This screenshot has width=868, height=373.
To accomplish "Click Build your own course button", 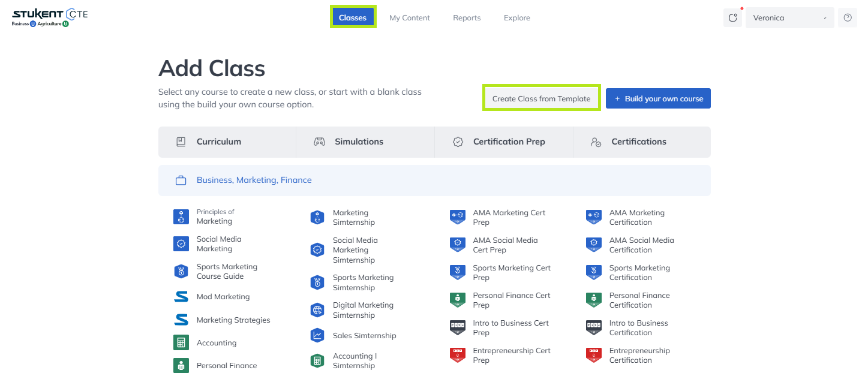I will tap(658, 98).
